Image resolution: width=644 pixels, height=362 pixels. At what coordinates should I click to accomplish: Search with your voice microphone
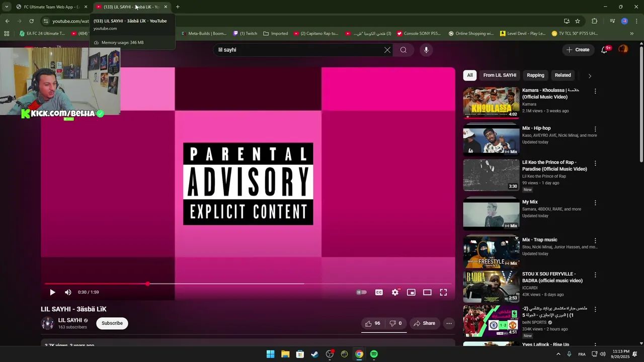pyautogui.click(x=426, y=50)
